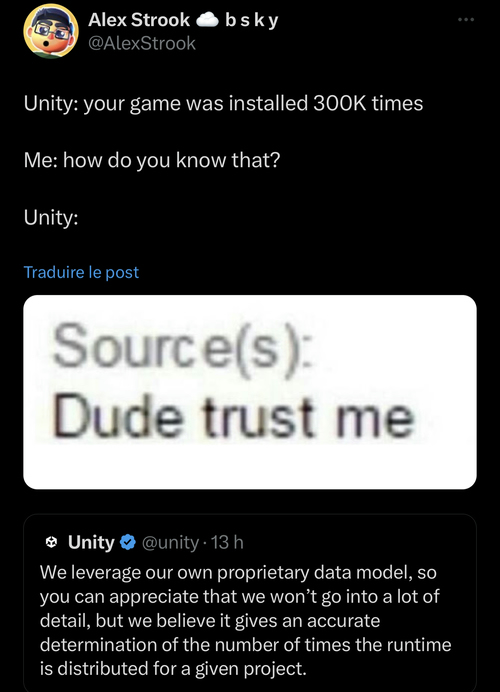Click the @unity handle

(170, 542)
